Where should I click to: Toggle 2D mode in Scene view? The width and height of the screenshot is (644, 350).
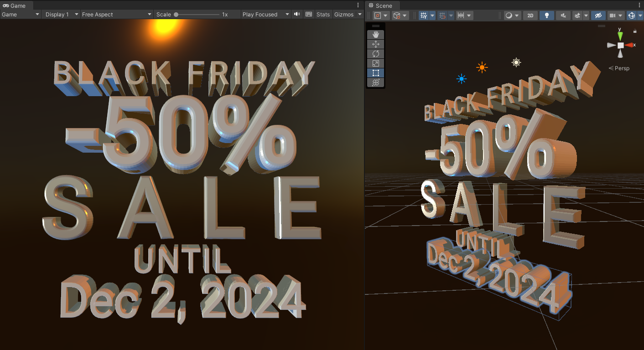coord(530,15)
